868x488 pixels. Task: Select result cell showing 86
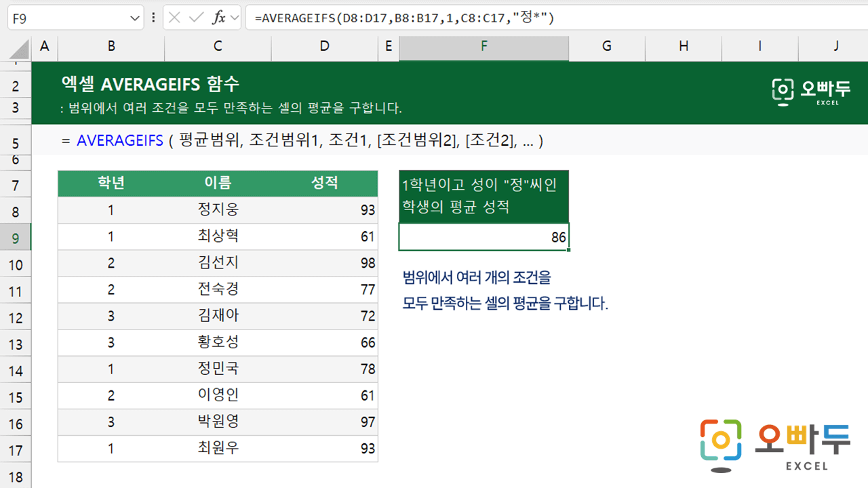484,237
